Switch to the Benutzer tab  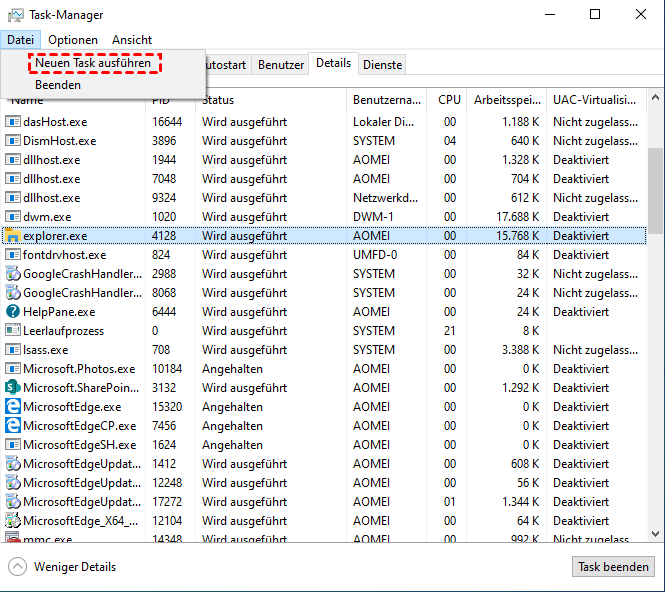pos(281,65)
